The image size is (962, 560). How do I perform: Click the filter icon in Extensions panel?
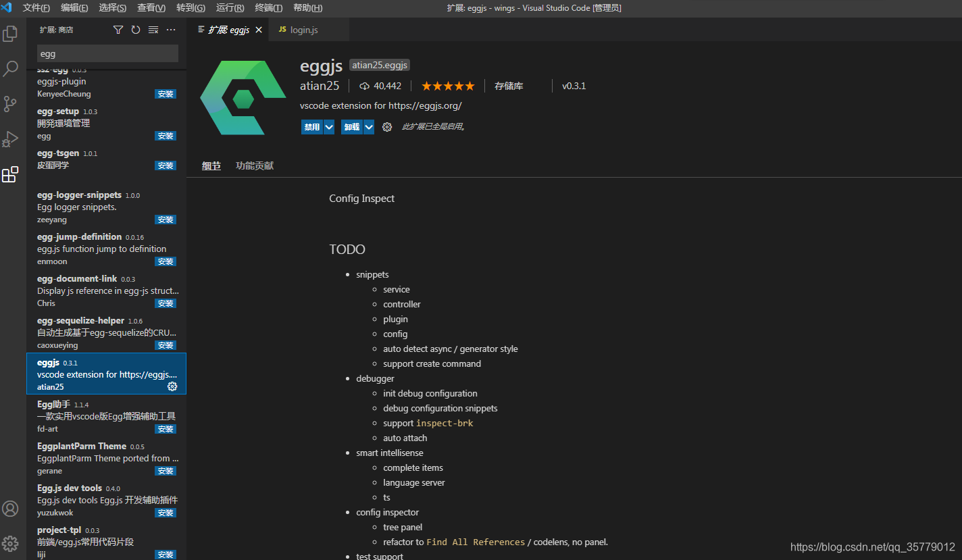[x=118, y=29]
